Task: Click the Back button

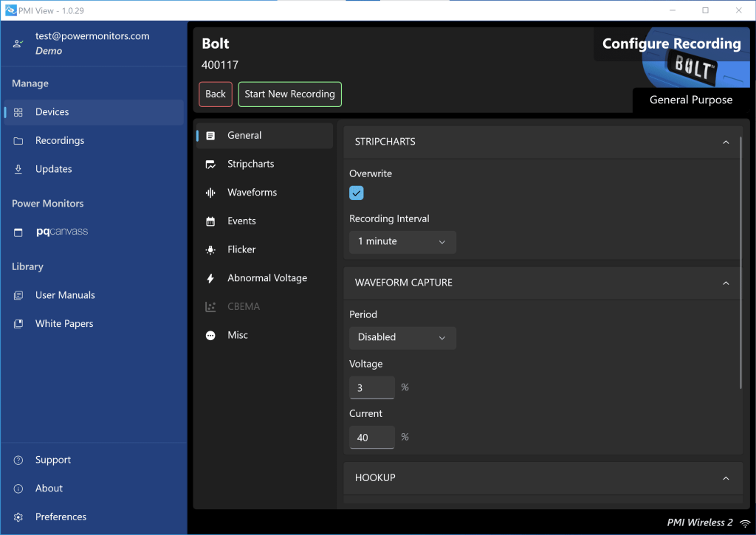Action: [x=215, y=94]
